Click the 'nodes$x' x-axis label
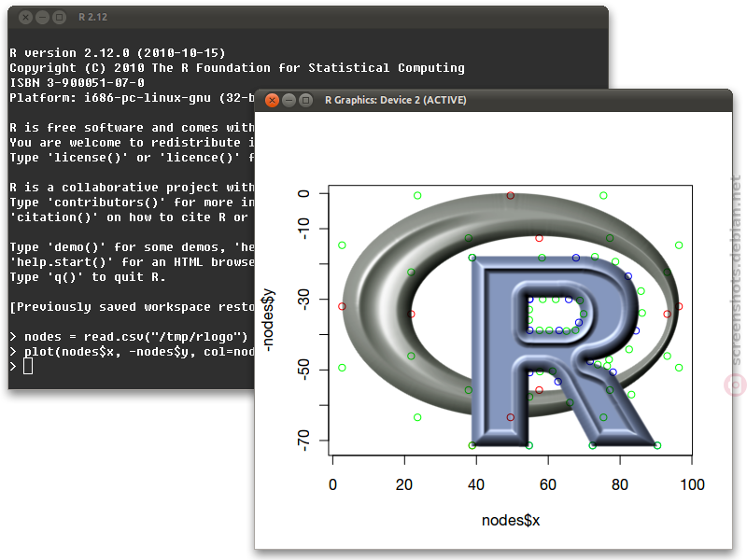747x560 pixels. coord(511,521)
